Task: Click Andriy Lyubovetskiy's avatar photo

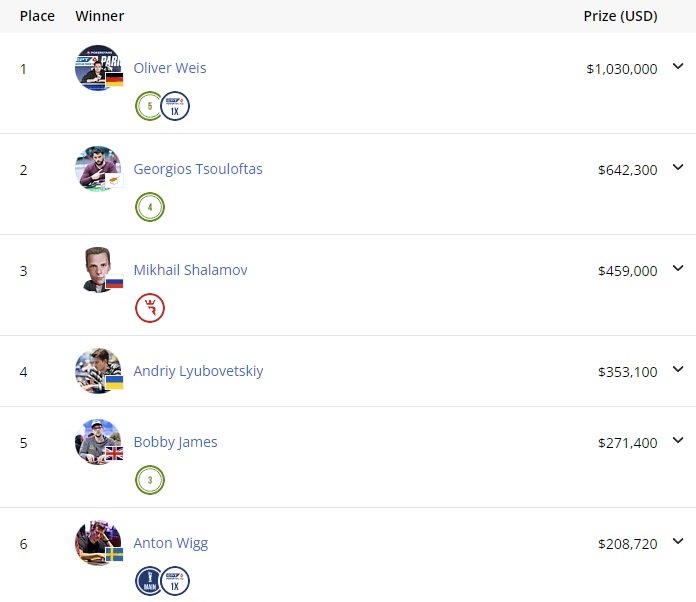Action: (98, 371)
